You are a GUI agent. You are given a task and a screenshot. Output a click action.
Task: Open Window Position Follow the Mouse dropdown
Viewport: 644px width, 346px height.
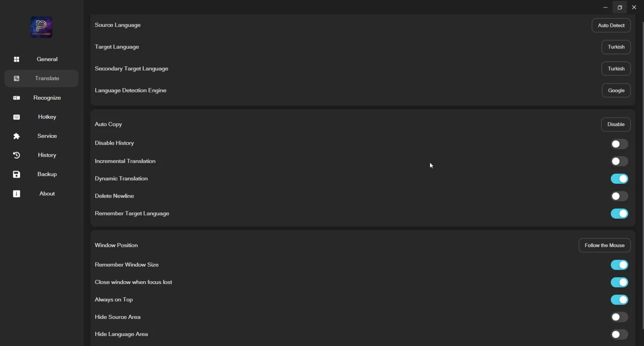pyautogui.click(x=604, y=245)
